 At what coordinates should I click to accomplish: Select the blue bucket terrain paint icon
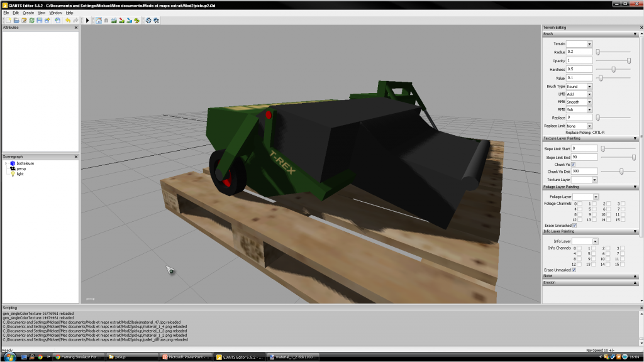click(130, 21)
